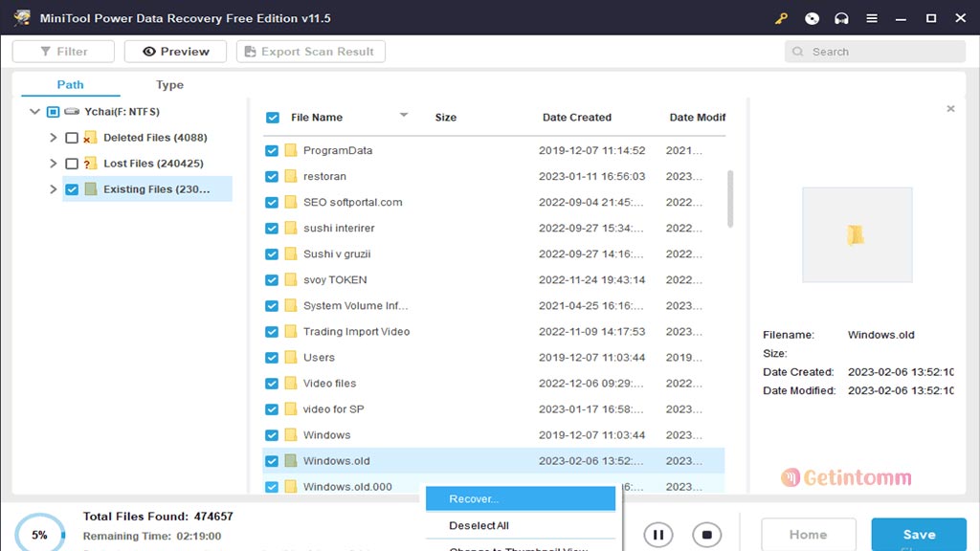Click the Search input field
This screenshot has width=980, height=551.
[x=875, y=52]
